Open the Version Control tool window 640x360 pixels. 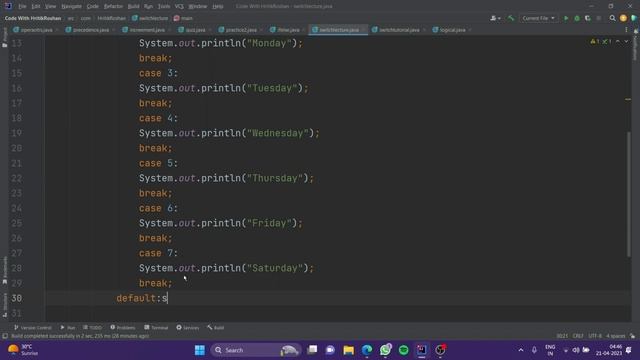(33, 328)
